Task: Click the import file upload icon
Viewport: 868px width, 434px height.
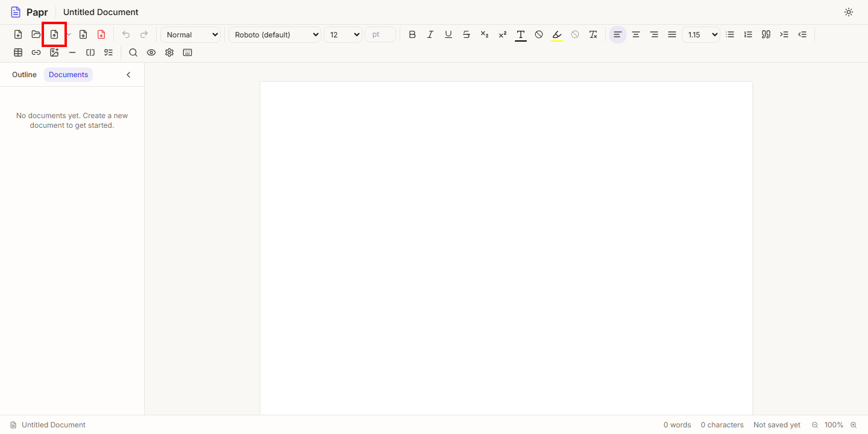Action: [x=54, y=35]
